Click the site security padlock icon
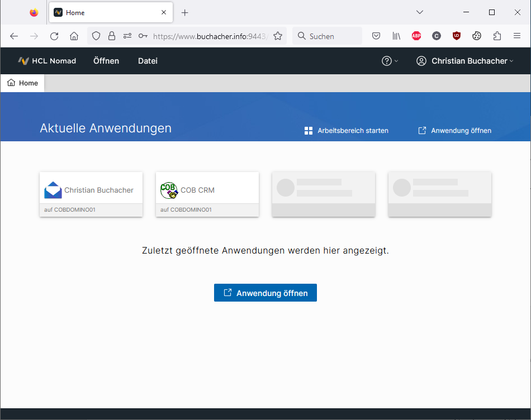531x420 pixels. [x=112, y=36]
